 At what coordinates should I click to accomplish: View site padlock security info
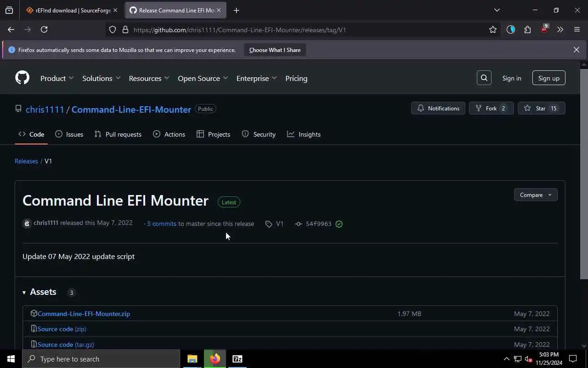coord(125,29)
